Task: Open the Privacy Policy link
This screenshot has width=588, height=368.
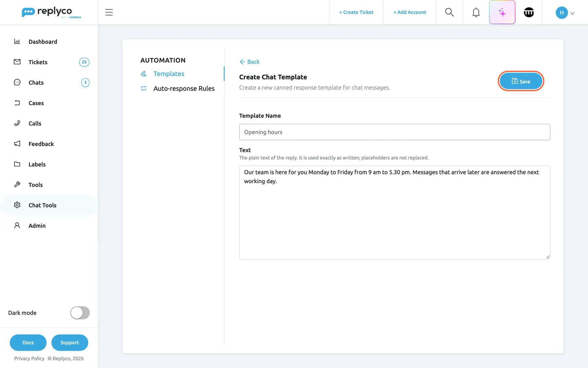Action: (29, 359)
